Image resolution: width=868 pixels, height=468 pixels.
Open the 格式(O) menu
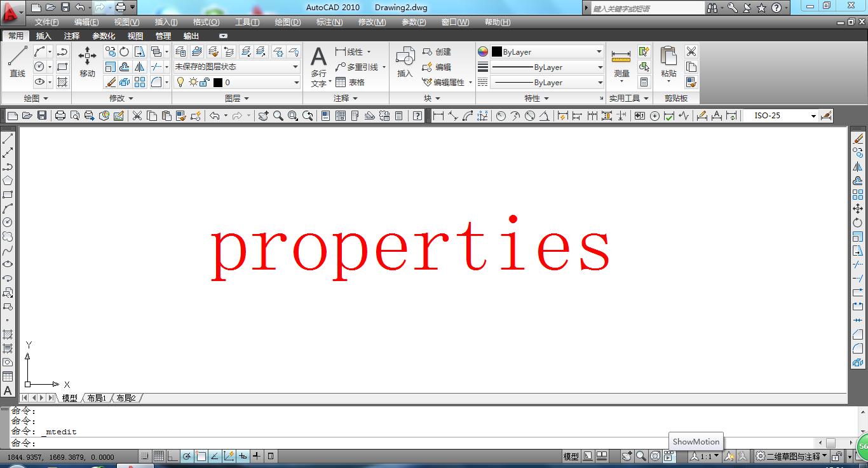pos(206,22)
